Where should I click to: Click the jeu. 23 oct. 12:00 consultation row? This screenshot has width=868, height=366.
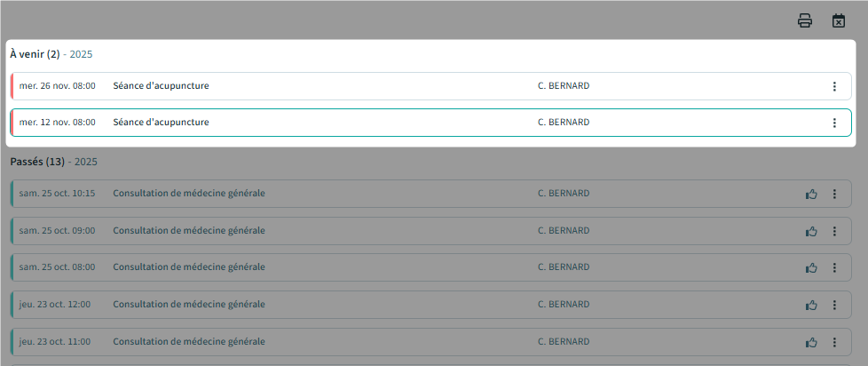point(355,305)
